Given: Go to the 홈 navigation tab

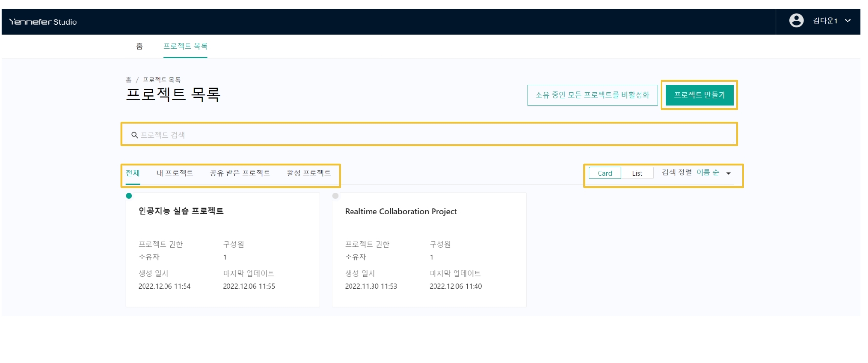Looking at the screenshot, I should tap(139, 46).
